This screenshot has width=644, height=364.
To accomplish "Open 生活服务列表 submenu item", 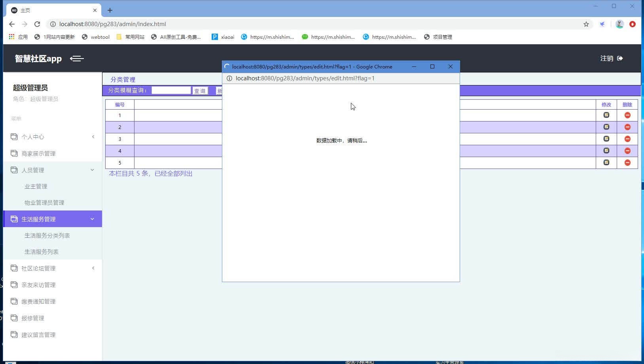I will (42, 252).
